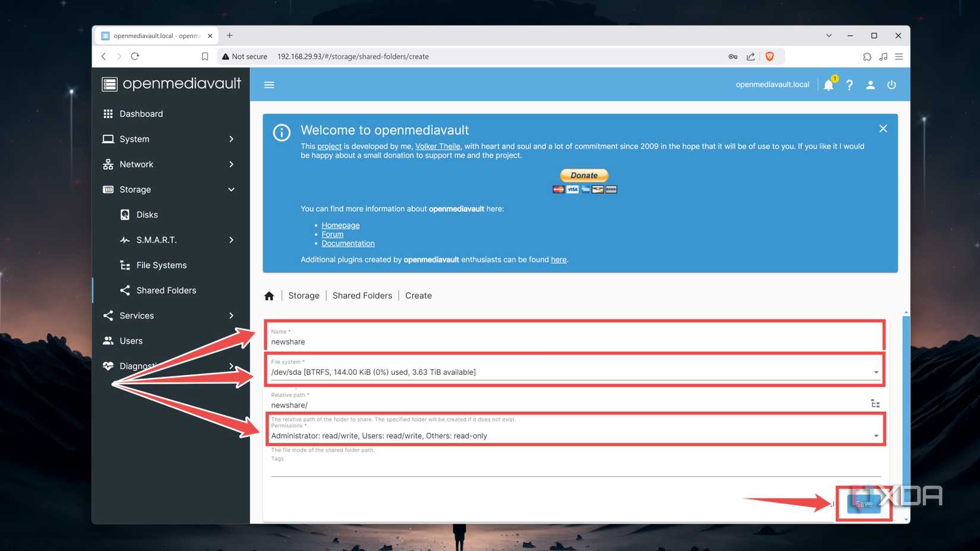Expand the Services menu
The height and width of the screenshot is (551, 980).
(x=170, y=316)
